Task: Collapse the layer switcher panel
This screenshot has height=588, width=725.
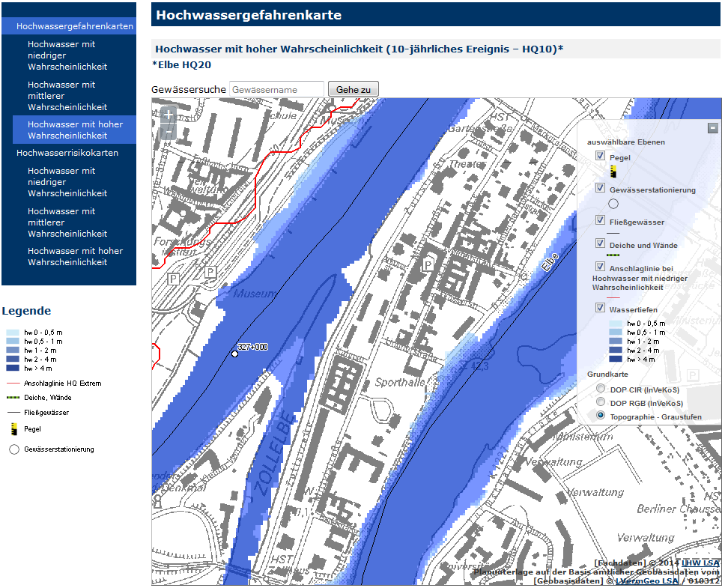Action: click(713, 128)
